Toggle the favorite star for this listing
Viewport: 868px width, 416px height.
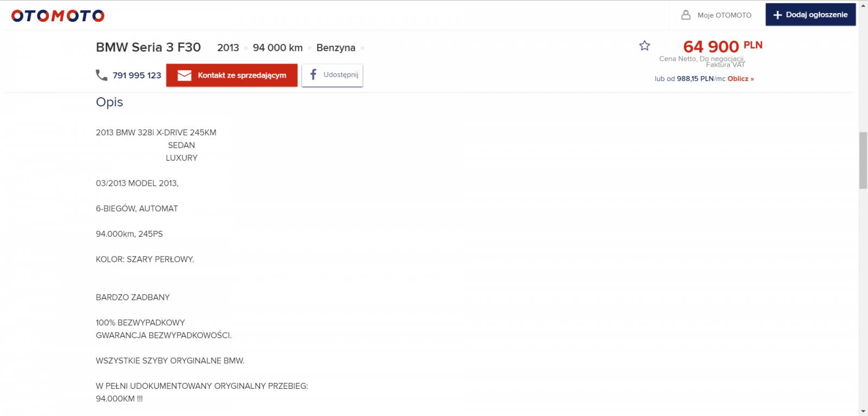pyautogui.click(x=644, y=46)
